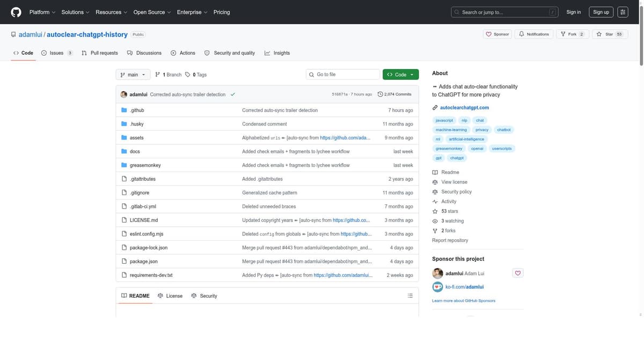Click the greasemonkey folder icon
The image size is (644, 362).
[x=124, y=165]
